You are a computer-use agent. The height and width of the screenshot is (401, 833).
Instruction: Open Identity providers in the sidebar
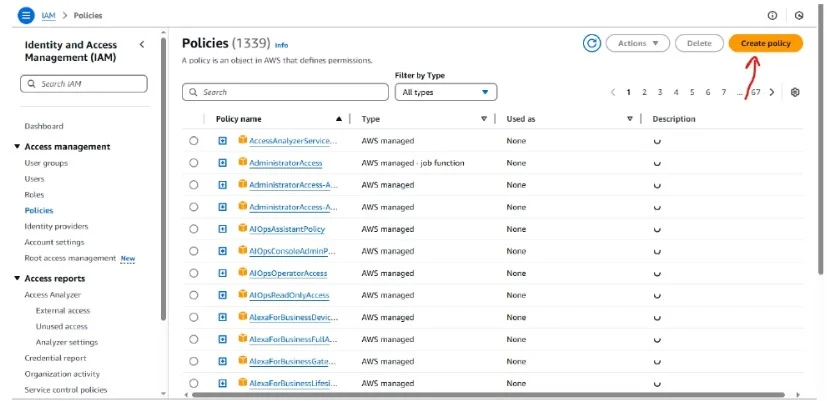coord(56,226)
